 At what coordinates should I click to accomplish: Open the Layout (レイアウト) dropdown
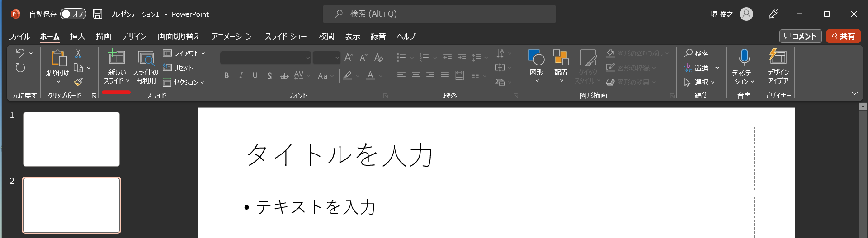[x=184, y=53]
